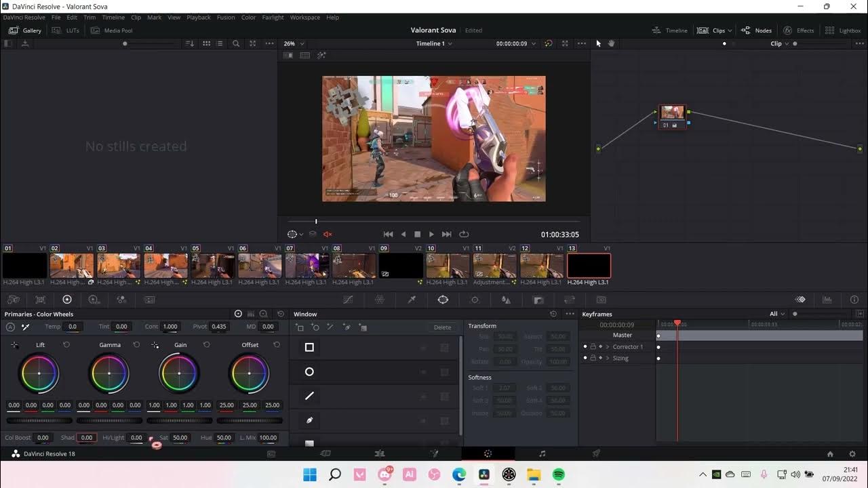Open the Tracker palette icon
The width and height of the screenshot is (868, 488).
(475, 300)
